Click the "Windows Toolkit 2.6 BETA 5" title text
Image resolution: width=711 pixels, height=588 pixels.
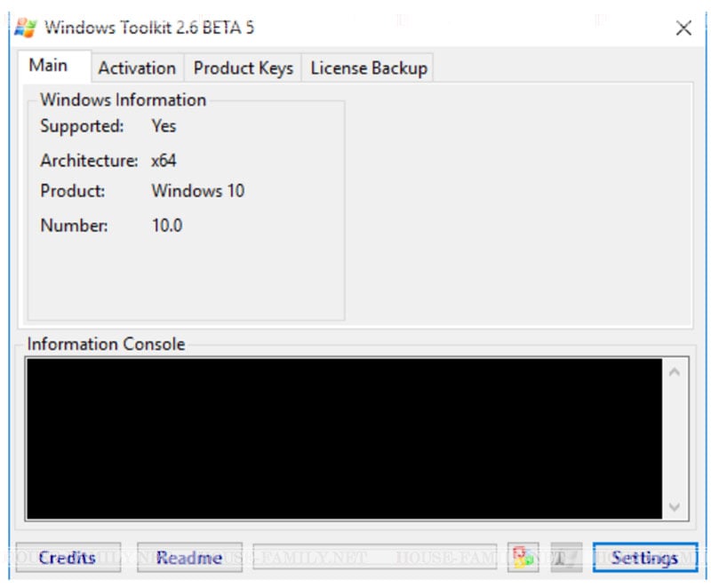[149, 28]
